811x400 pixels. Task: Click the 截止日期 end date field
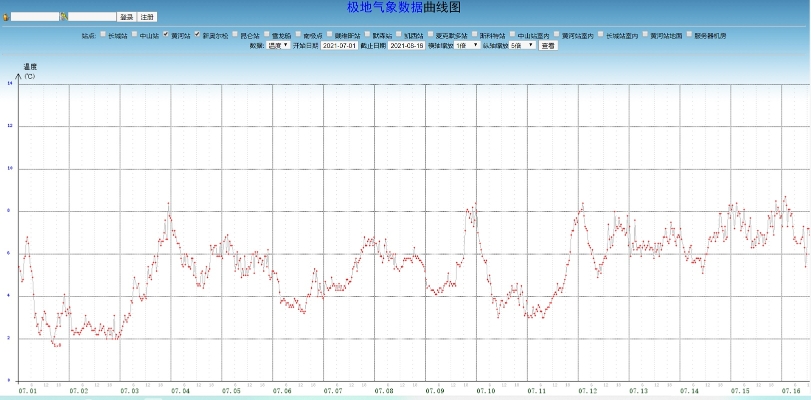tap(407, 45)
